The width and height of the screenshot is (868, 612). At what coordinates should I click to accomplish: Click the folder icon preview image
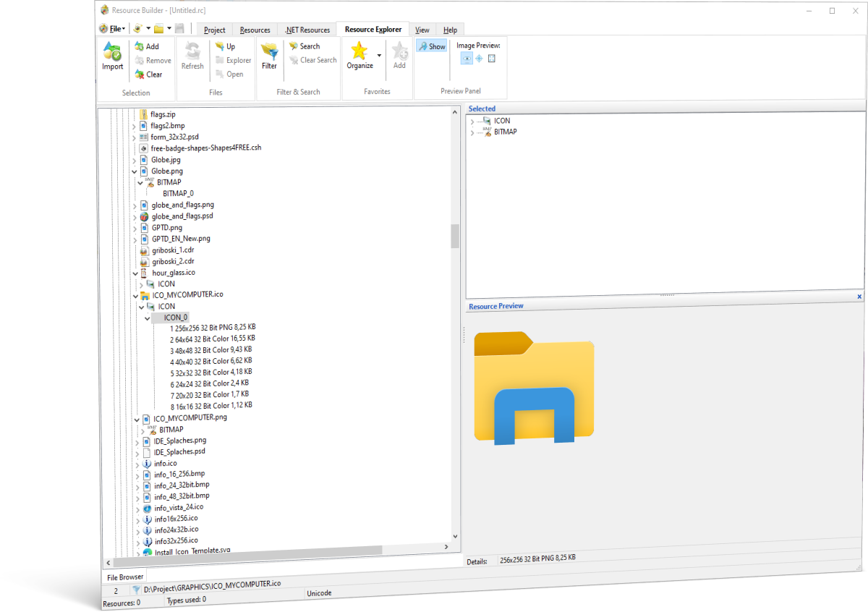[x=535, y=387]
